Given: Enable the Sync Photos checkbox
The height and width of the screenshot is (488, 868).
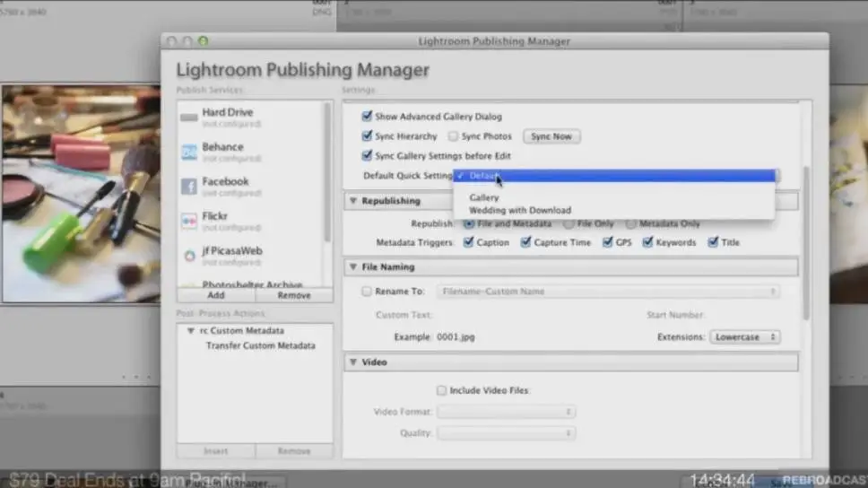Looking at the screenshot, I should point(454,135).
